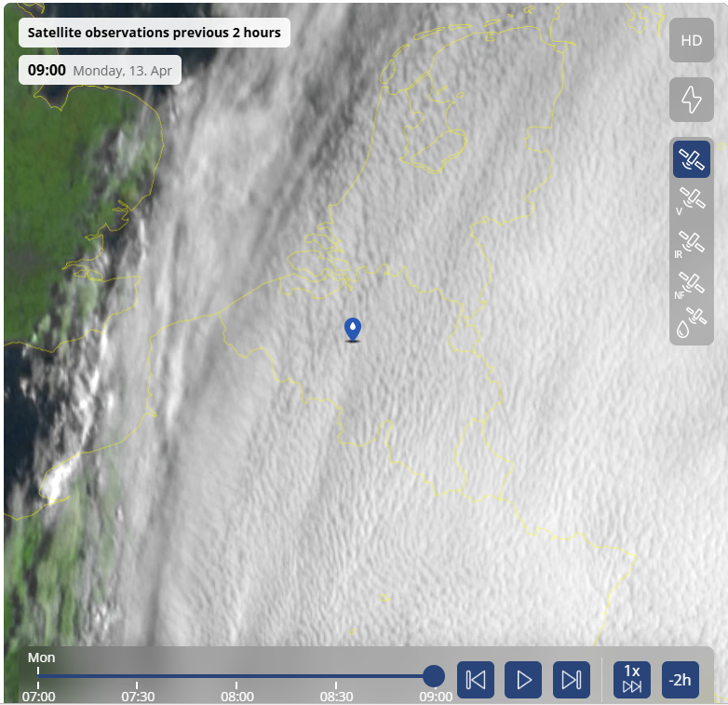The width and height of the screenshot is (728, 705).
Task: Click the blue location pin on map
Action: [353, 330]
